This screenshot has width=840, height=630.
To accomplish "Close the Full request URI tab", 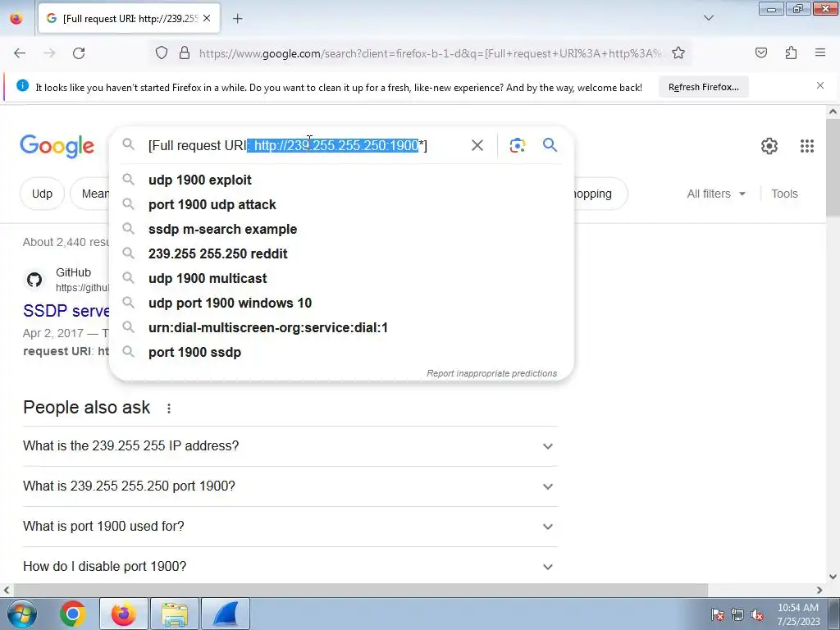I will click(x=207, y=18).
